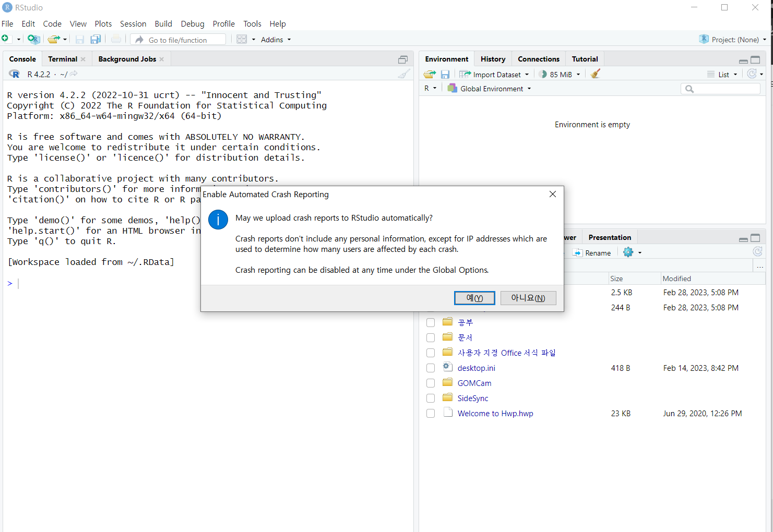Open the R language dropdown in Environment
Screen dimensions: 773x532
tap(430, 89)
